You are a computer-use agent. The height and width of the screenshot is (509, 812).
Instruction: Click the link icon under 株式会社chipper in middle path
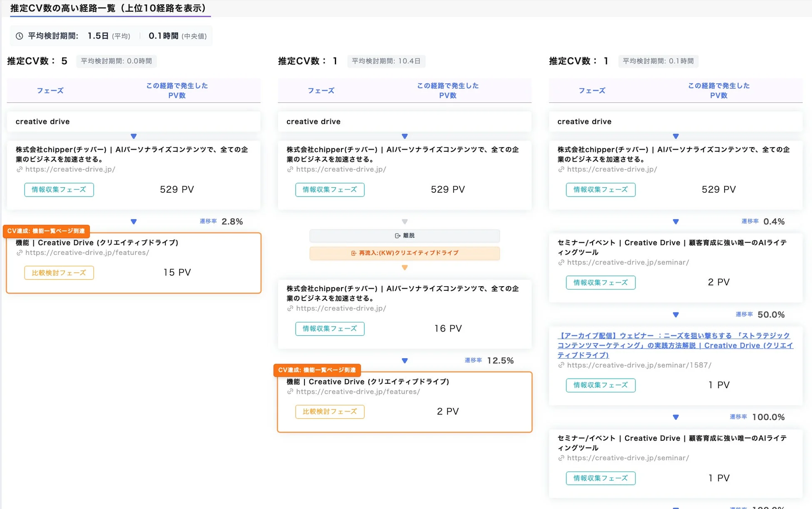coord(290,308)
